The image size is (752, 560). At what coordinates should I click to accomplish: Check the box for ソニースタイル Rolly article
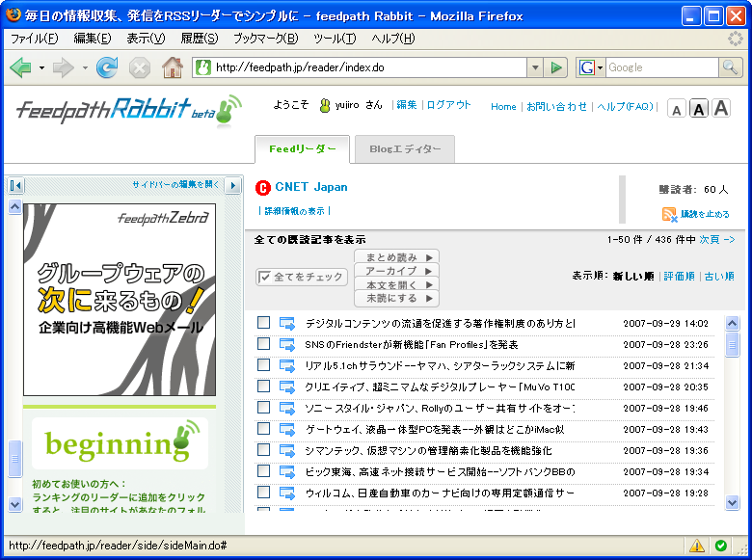coord(263,407)
